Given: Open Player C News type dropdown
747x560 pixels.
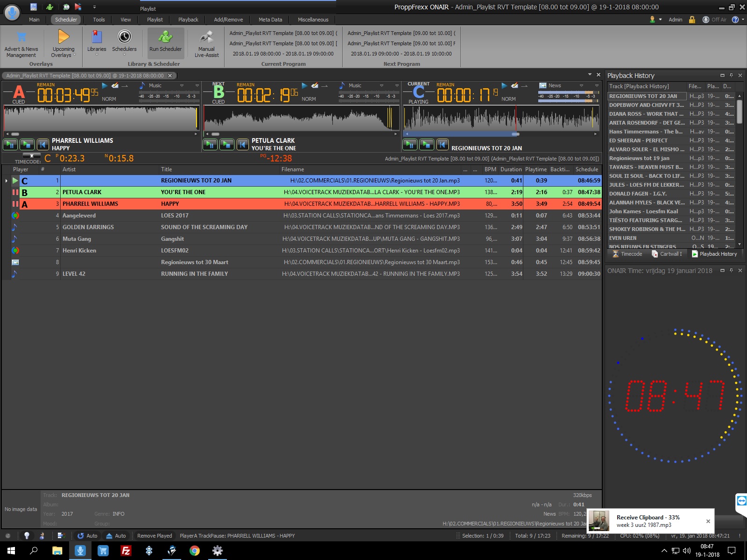Looking at the screenshot, I should point(581,85).
